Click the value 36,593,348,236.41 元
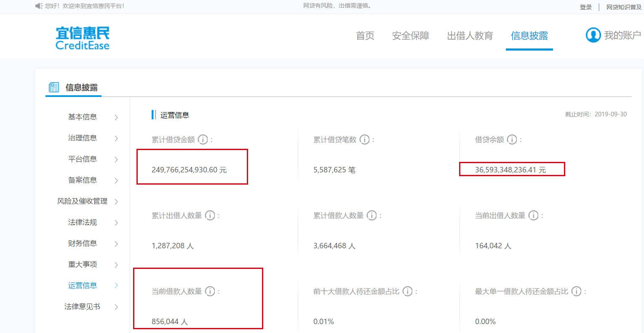Screen dimensions: 644x333 click(510, 170)
